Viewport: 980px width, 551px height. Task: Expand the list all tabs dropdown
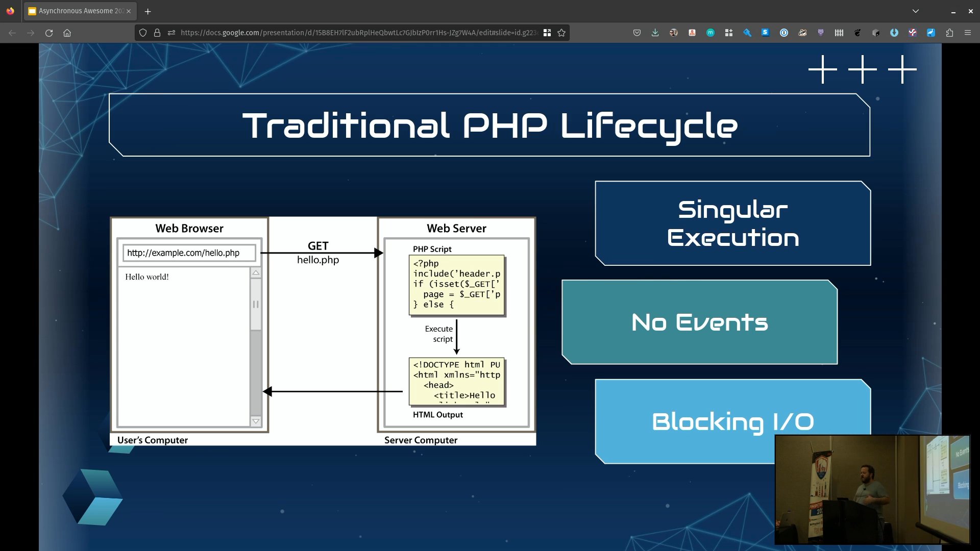click(x=915, y=11)
